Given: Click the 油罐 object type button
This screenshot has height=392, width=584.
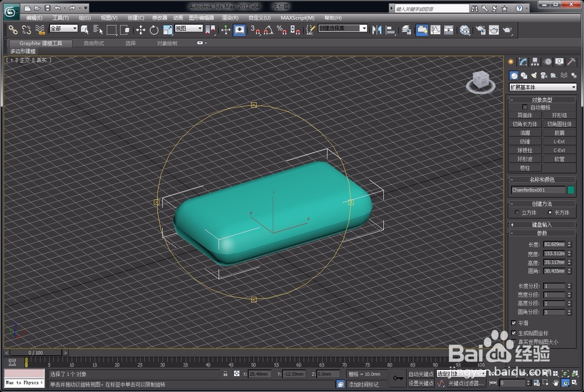Looking at the screenshot, I should coord(525,133).
